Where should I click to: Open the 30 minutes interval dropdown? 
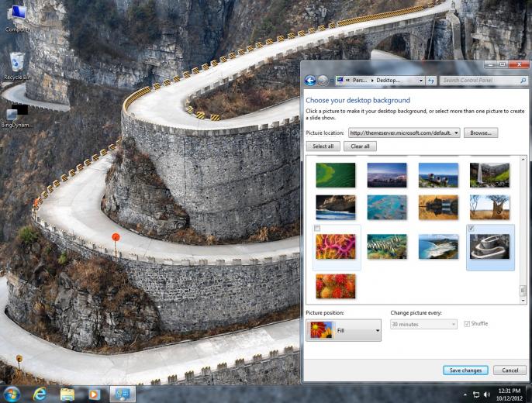[x=423, y=325]
